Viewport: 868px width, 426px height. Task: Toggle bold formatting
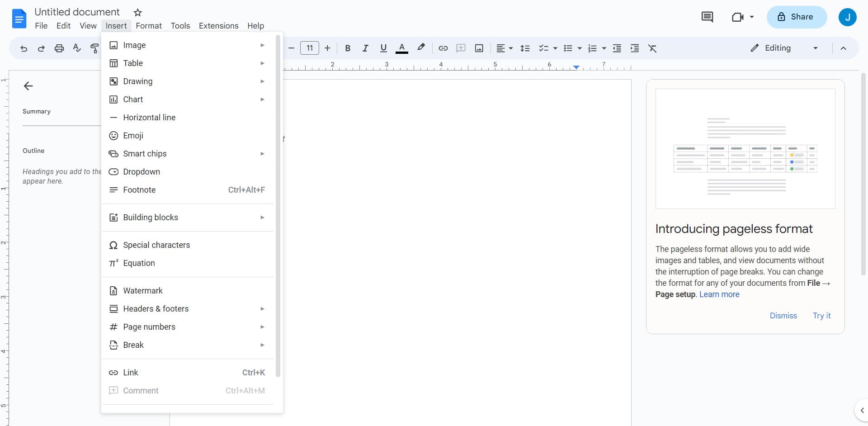pyautogui.click(x=348, y=48)
